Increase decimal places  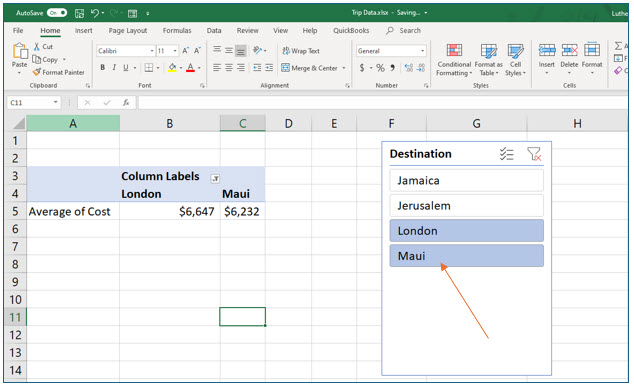(x=409, y=68)
